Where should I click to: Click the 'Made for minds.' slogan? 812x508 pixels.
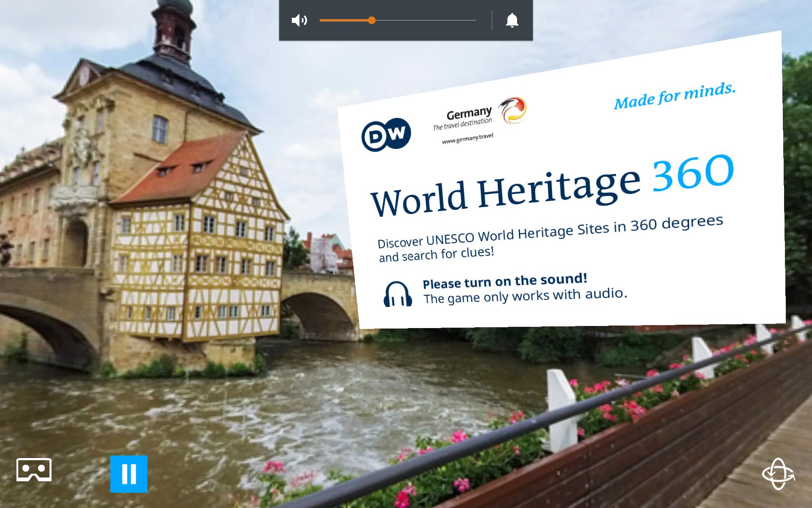pos(675,96)
